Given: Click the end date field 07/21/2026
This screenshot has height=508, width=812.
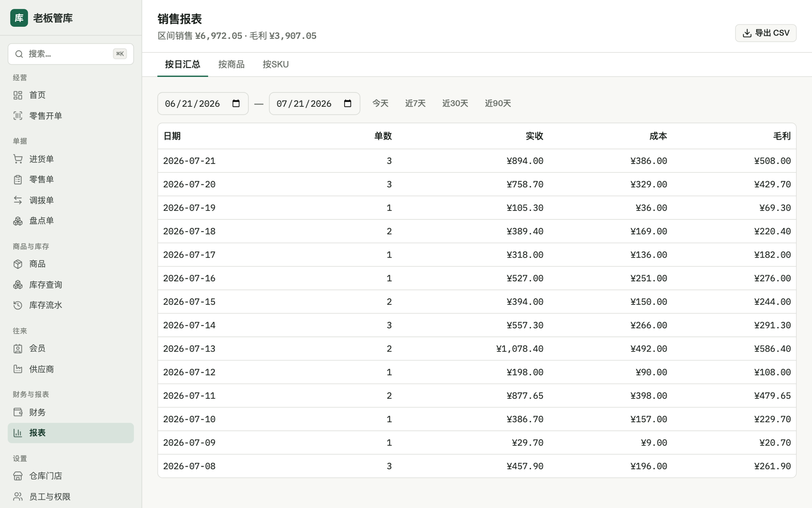Looking at the screenshot, I should tap(315, 104).
